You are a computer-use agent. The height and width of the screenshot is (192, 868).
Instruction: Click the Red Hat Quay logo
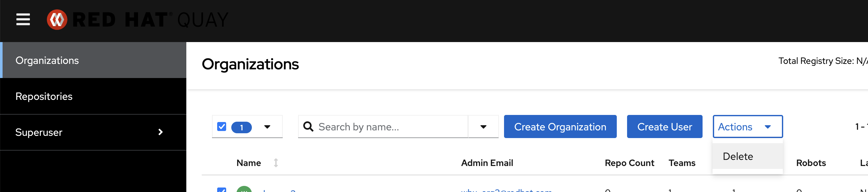tap(137, 20)
